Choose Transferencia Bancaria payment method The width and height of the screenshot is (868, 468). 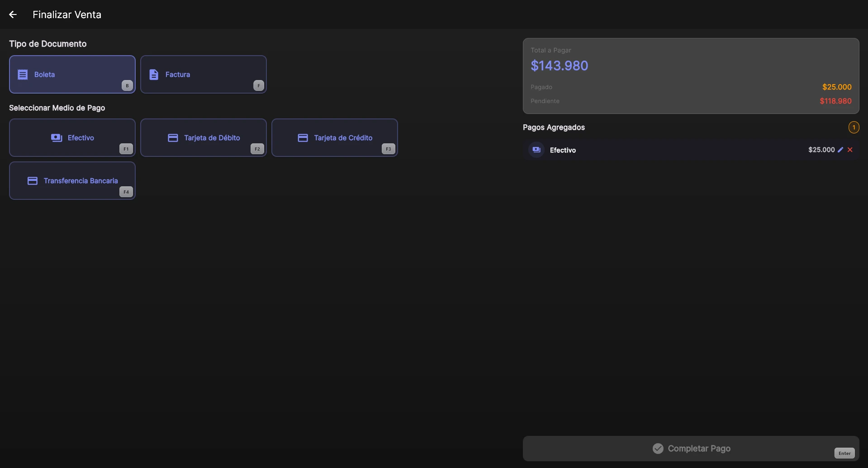(x=72, y=180)
